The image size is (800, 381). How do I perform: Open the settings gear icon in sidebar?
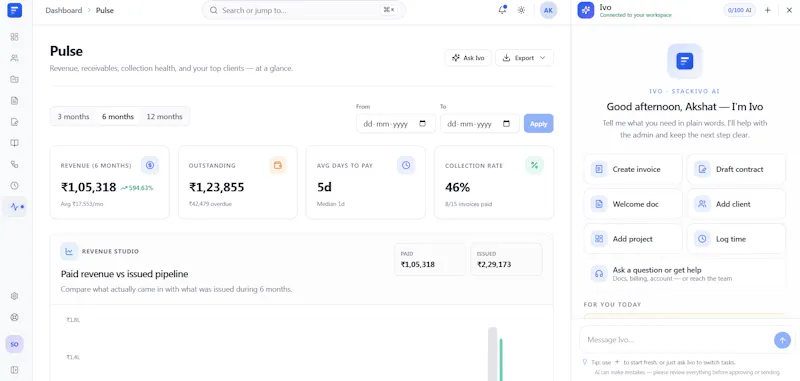(x=14, y=296)
